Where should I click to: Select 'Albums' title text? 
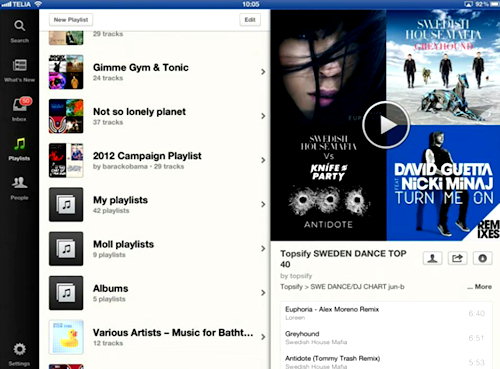[111, 288]
